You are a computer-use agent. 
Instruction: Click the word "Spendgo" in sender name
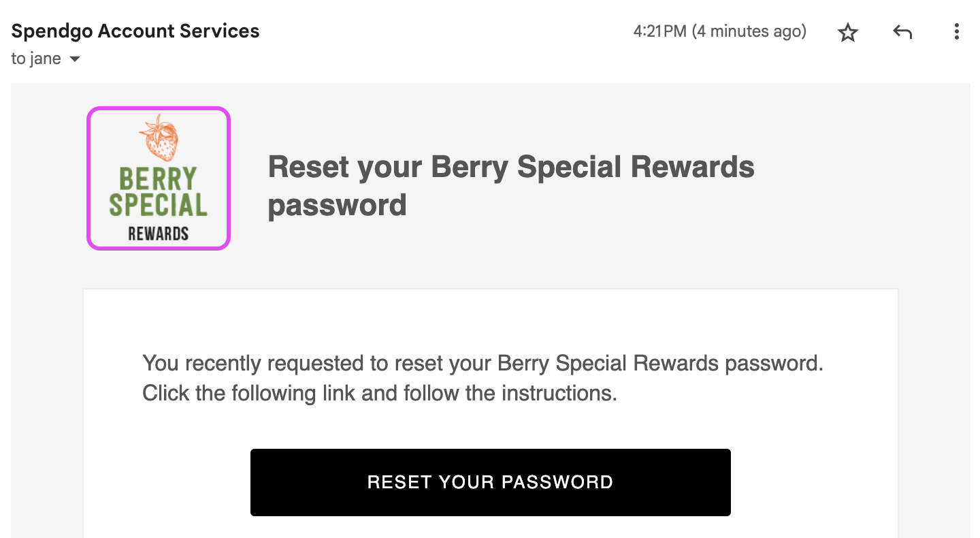[52, 31]
